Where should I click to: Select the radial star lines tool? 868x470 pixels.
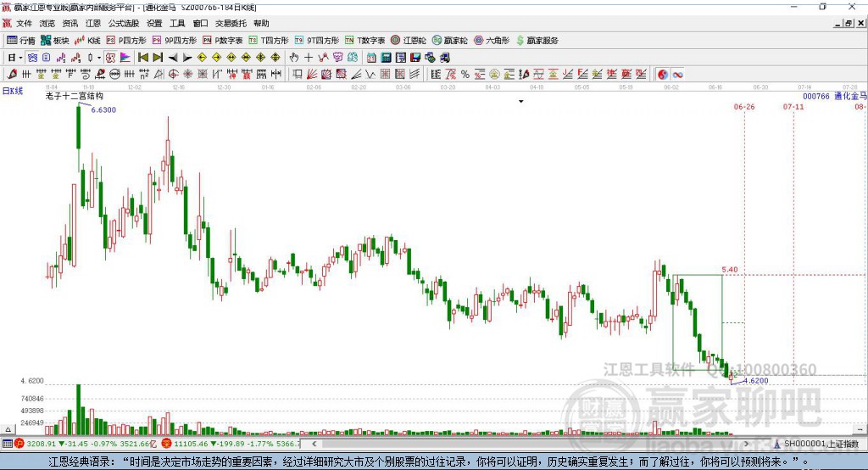tap(187, 75)
